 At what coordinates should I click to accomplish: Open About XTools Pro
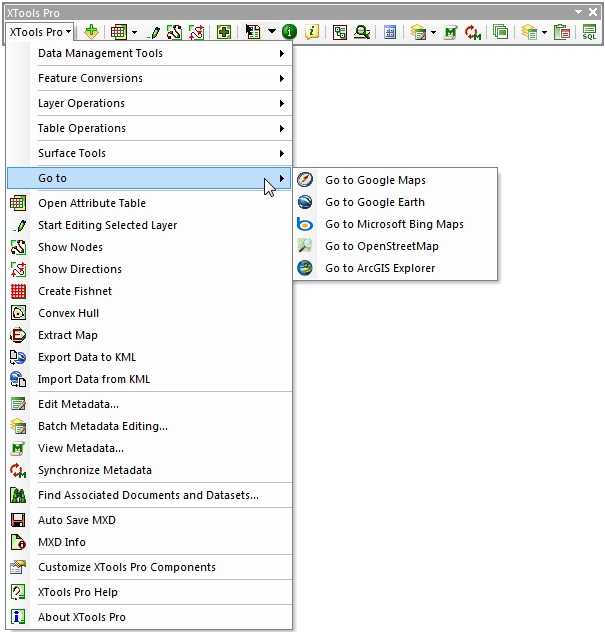(x=150, y=617)
